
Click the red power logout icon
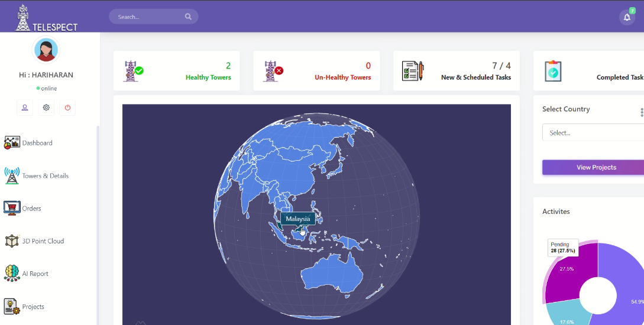67,108
